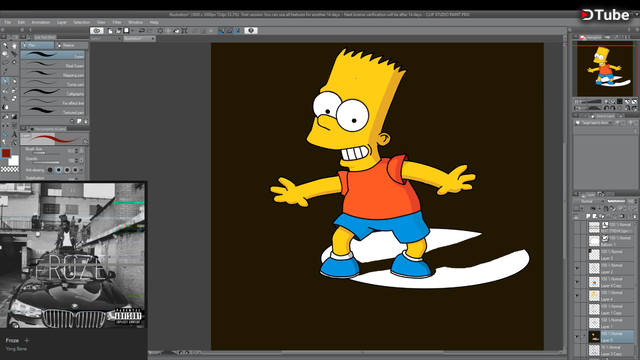Open the File menu
640x360 pixels.
point(8,22)
